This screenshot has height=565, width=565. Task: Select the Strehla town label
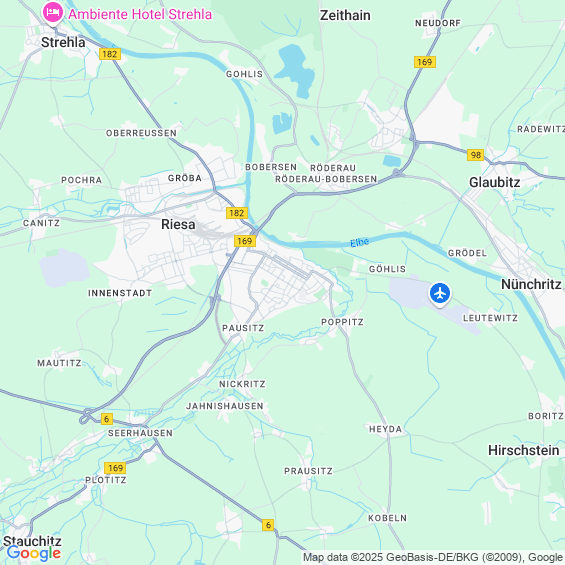point(63,42)
